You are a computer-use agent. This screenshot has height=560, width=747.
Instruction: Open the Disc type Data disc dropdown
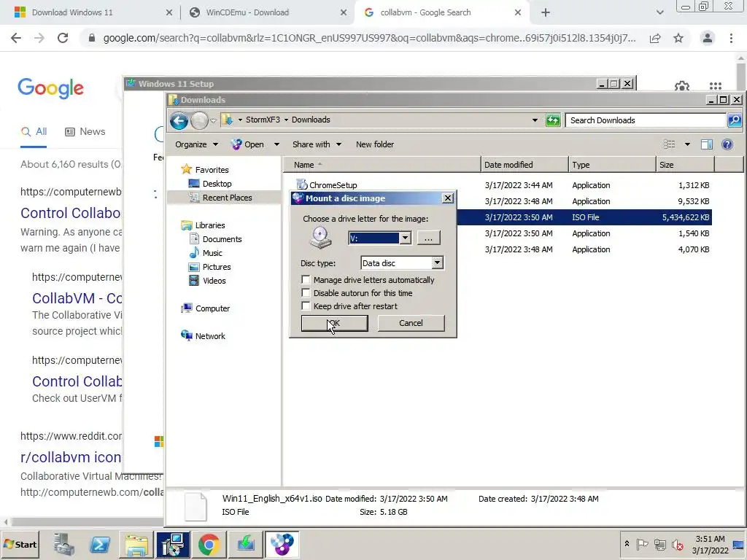438,262
